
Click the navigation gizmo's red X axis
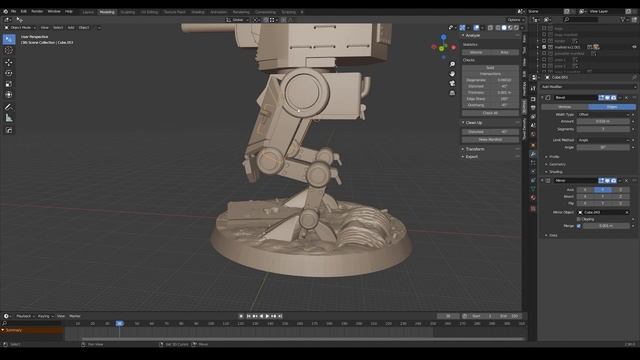coord(453,47)
